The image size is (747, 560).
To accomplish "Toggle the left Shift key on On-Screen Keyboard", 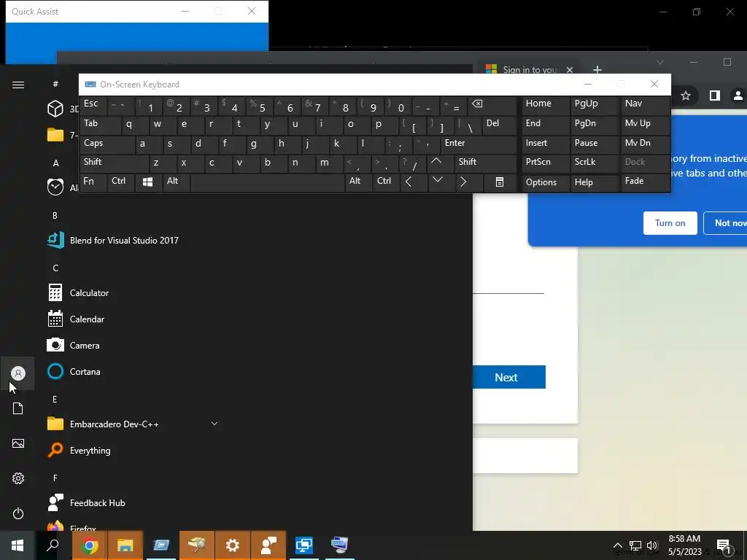I will [x=115, y=163].
